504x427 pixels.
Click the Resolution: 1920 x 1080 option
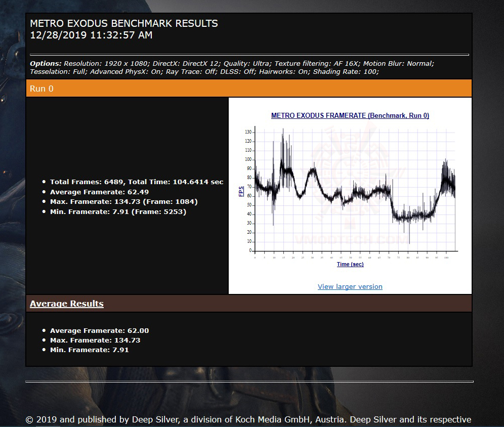tap(107, 64)
